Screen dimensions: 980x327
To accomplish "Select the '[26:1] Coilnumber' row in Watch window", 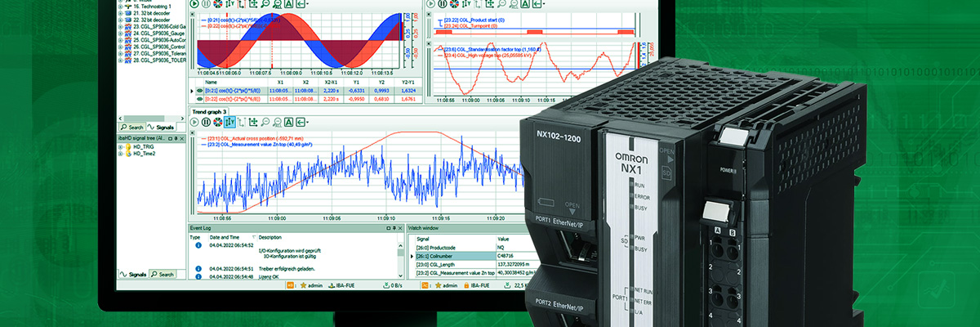I will pos(471,256).
